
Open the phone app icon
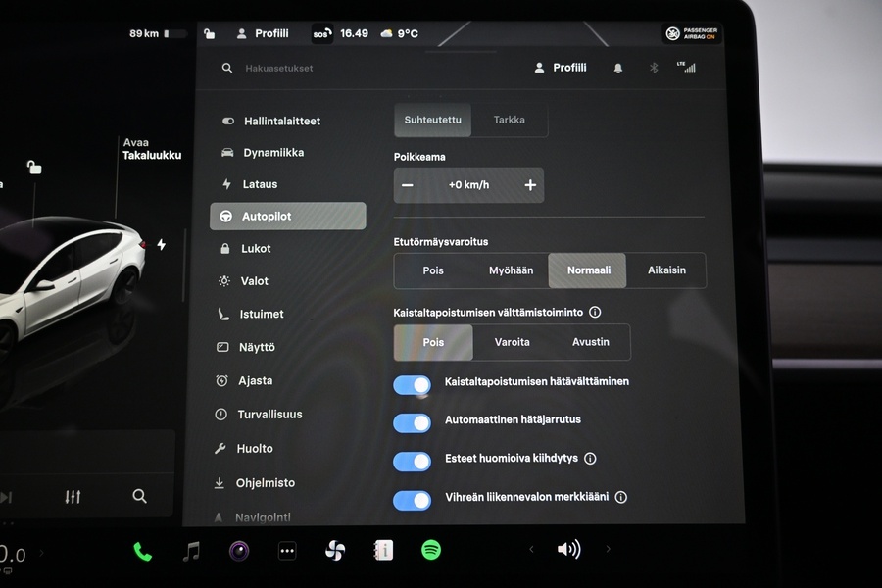141,550
